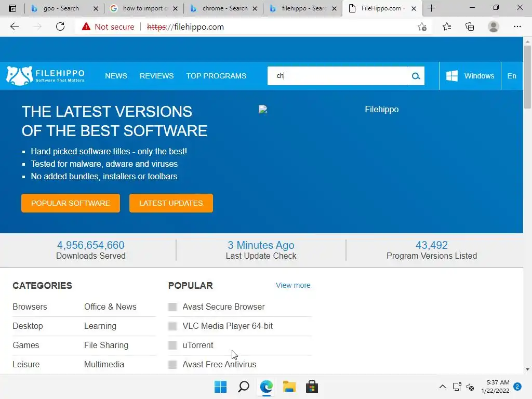Click the address bar URL

[x=185, y=27]
